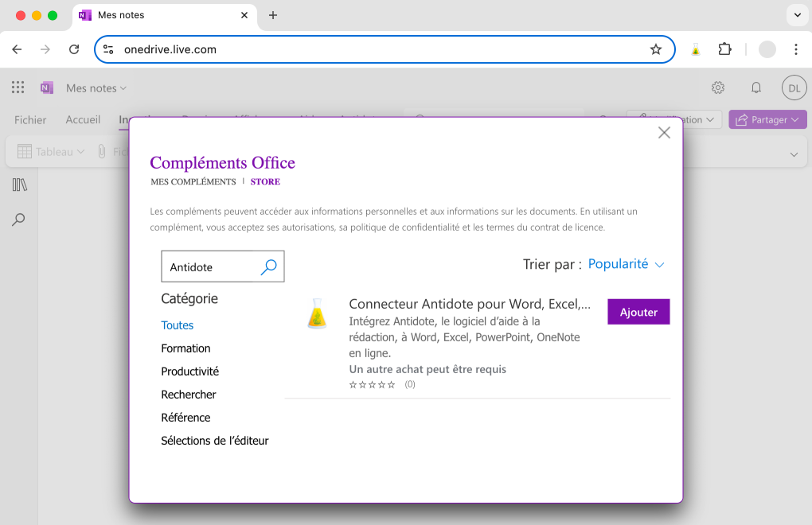The height and width of the screenshot is (525, 812).
Task: Switch to the Mes compléments tab
Action: click(193, 182)
